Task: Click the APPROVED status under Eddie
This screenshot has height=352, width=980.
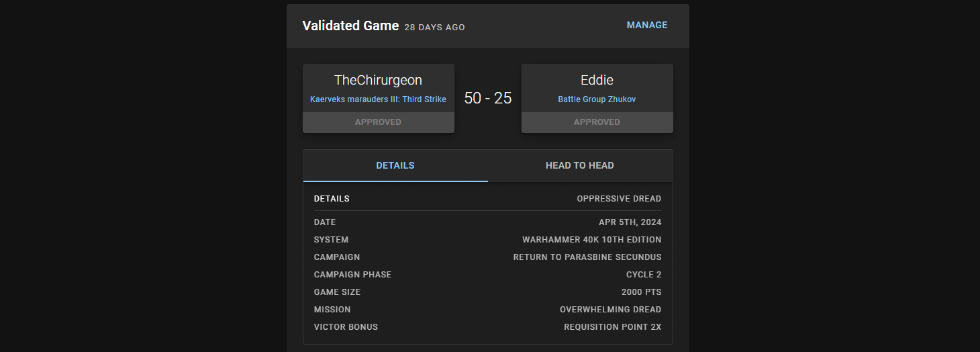Action: pyautogui.click(x=597, y=122)
